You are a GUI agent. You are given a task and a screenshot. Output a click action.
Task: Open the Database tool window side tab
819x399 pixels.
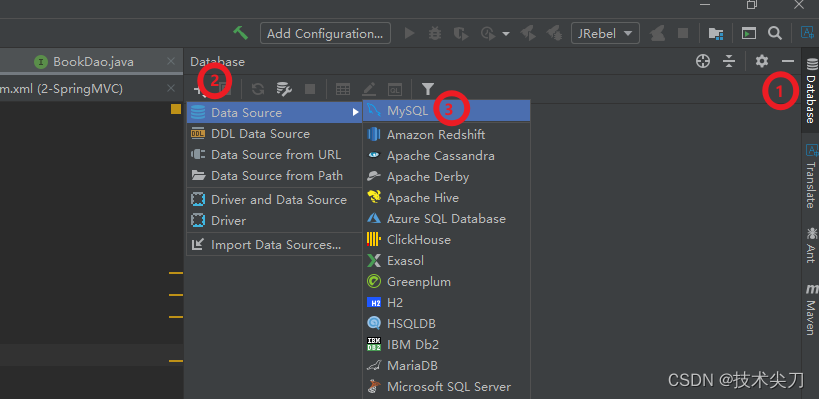[811, 90]
